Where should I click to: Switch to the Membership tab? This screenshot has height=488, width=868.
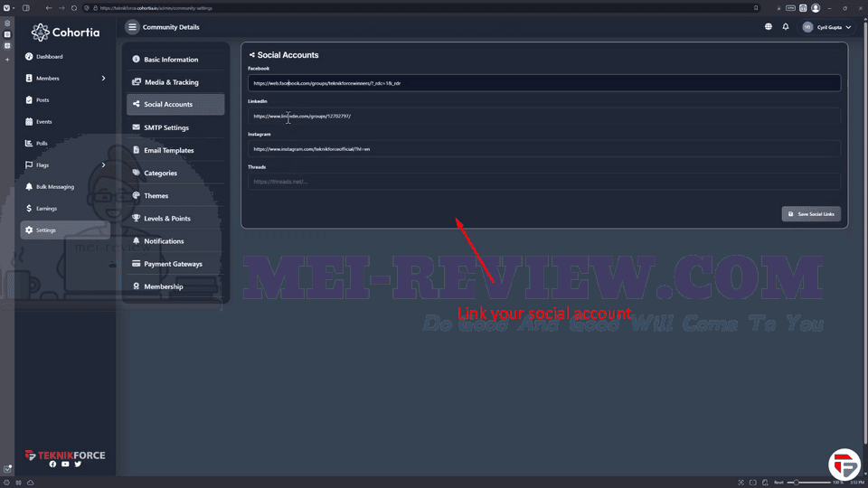pos(175,286)
